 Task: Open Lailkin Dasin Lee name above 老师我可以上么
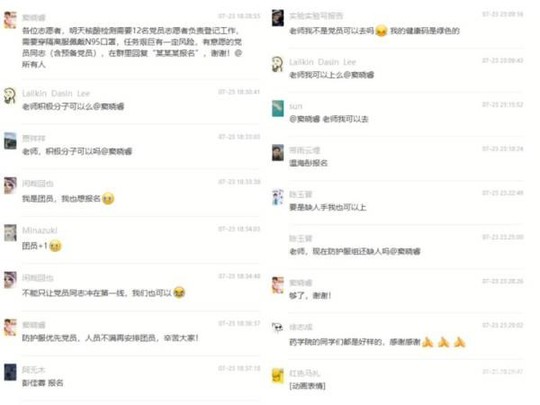322,62
